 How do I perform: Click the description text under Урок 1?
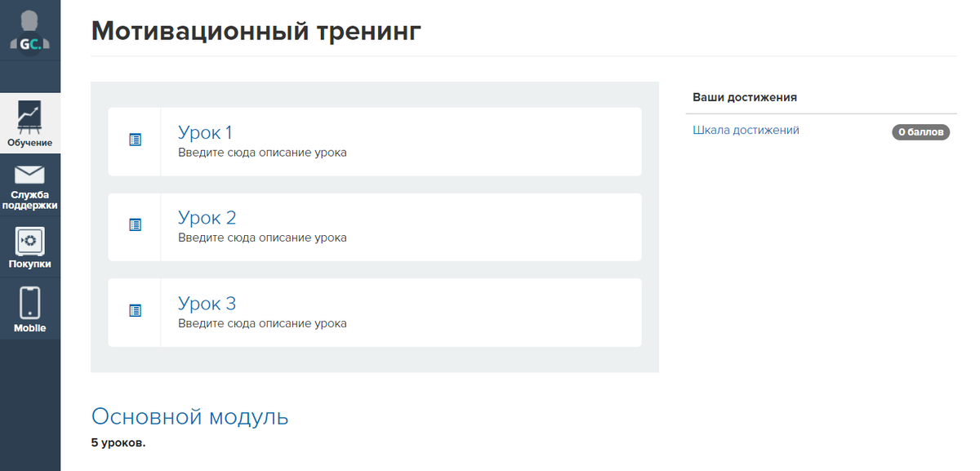pyautogui.click(x=262, y=153)
